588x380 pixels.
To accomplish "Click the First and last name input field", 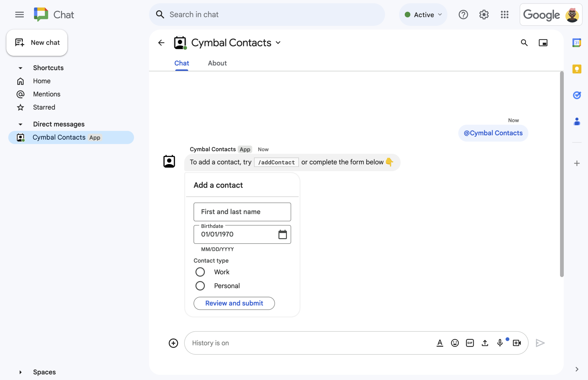I will point(242,212).
